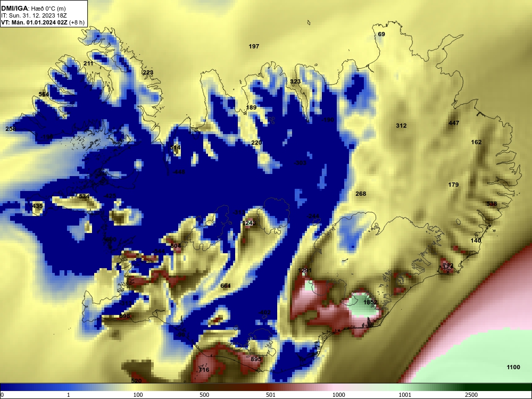
Task: Click the 'IT: Sun. 31. 12. 2023 18Z' line
Action: click(x=34, y=15)
